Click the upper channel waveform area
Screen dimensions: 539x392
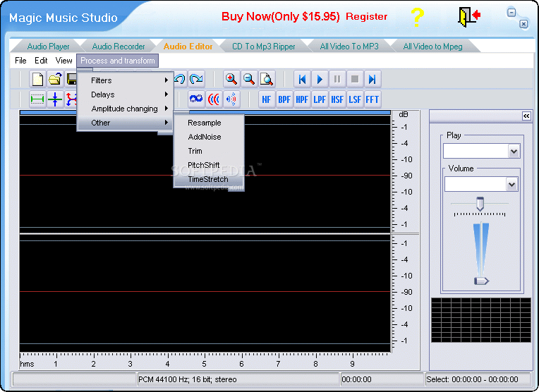205,175
